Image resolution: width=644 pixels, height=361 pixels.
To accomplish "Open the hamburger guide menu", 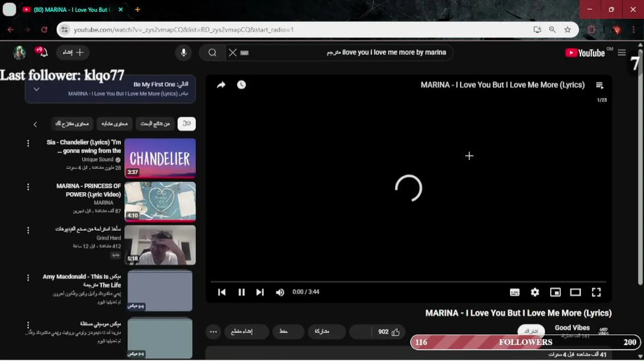I will tap(622, 53).
